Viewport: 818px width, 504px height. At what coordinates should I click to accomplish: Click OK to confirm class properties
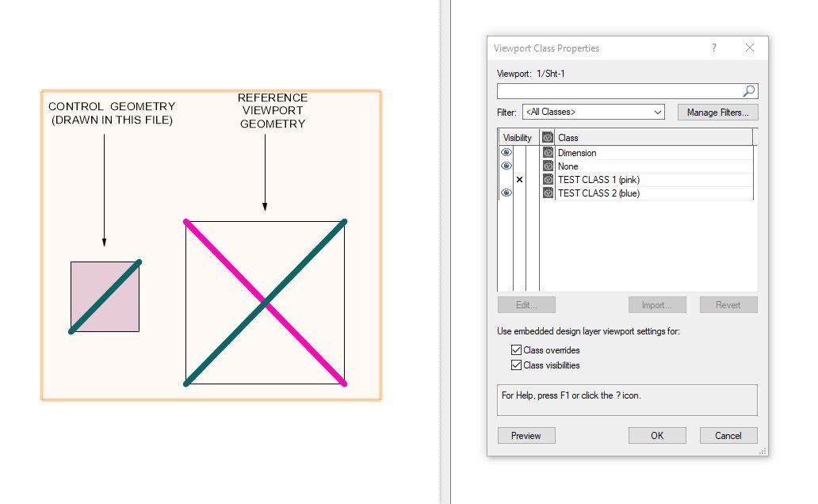(x=657, y=436)
